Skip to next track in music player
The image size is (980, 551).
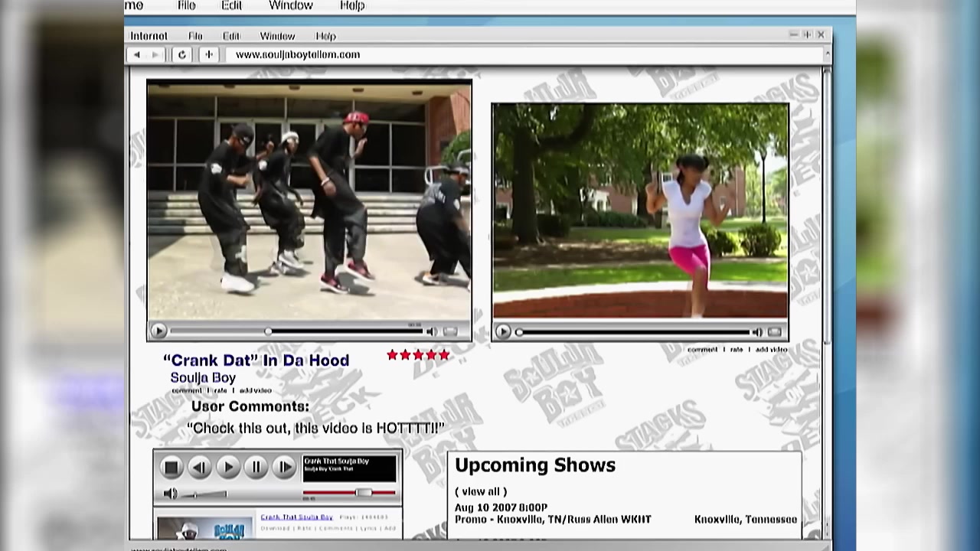pyautogui.click(x=284, y=467)
